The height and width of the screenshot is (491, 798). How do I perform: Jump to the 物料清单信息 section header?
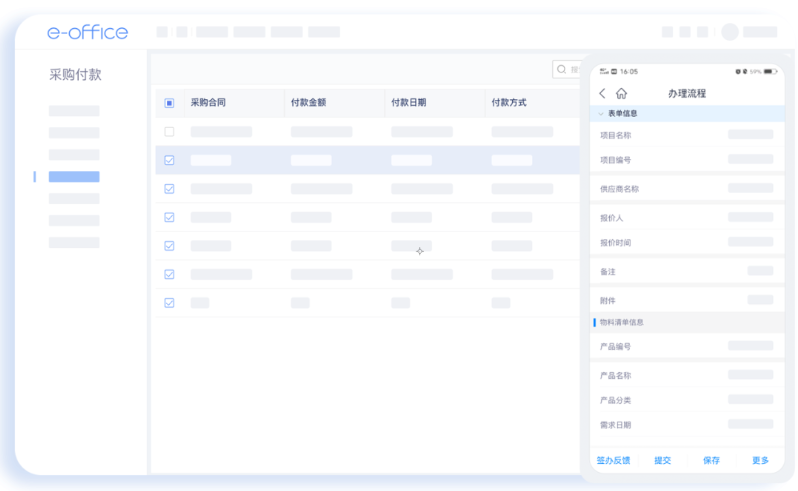[622, 322]
